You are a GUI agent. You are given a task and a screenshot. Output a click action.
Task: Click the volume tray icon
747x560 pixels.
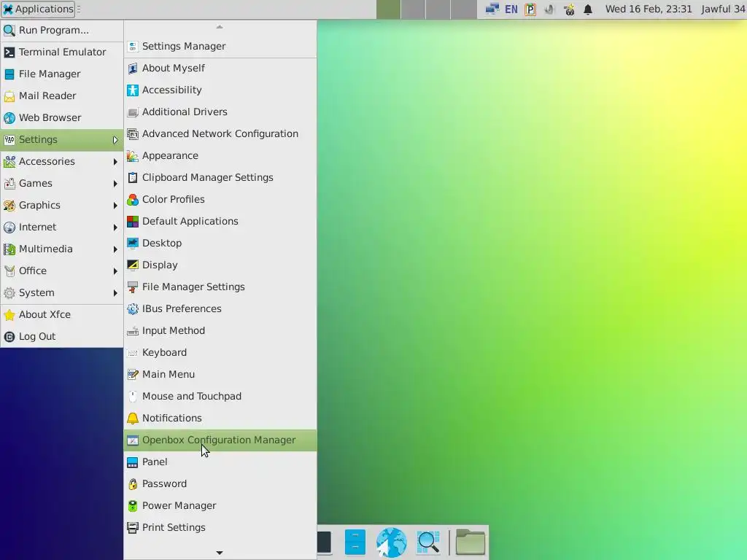[549, 9]
